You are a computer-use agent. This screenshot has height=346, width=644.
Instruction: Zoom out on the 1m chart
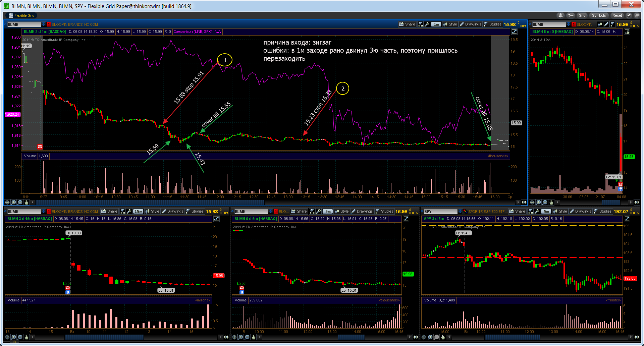point(20,202)
